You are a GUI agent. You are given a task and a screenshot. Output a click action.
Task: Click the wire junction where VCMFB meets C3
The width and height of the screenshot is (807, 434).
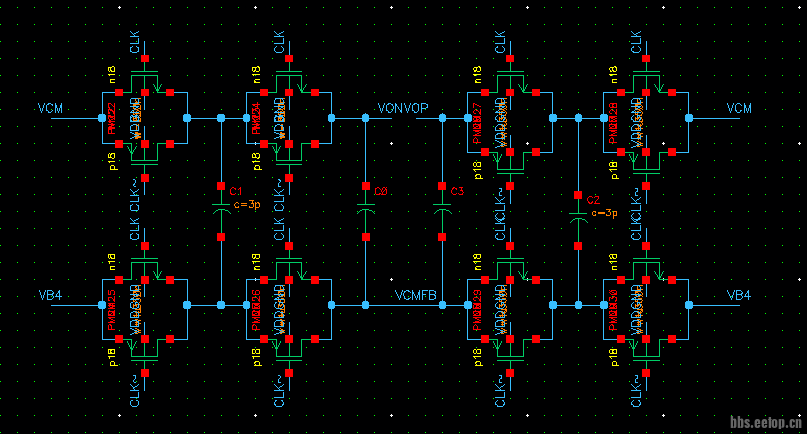pos(442,305)
